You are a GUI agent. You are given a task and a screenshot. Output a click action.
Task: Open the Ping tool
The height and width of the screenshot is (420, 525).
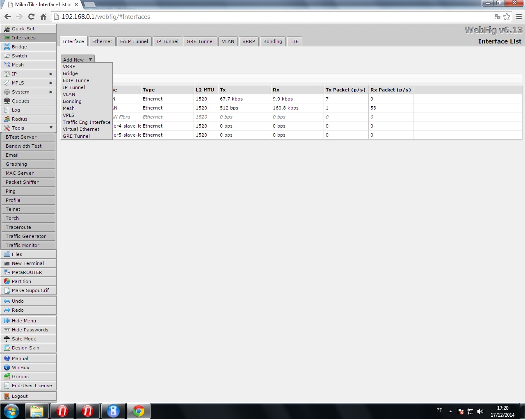(x=29, y=191)
